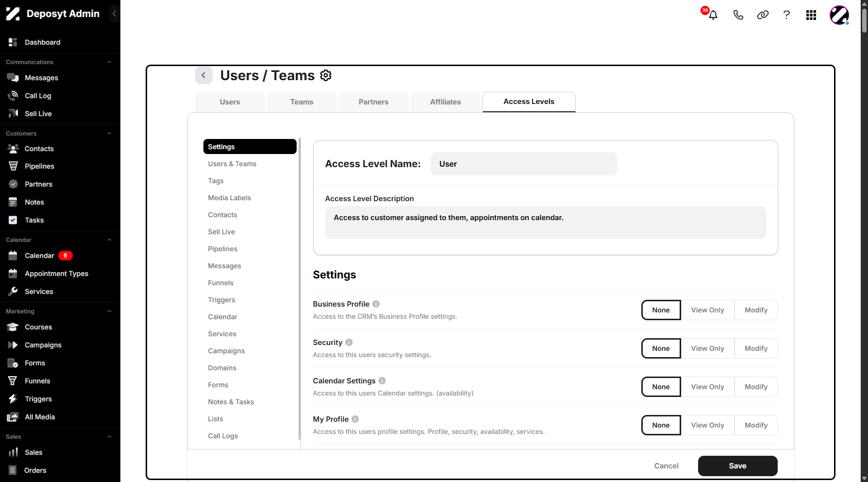Collapse the Calendar sidebar section

(109, 240)
